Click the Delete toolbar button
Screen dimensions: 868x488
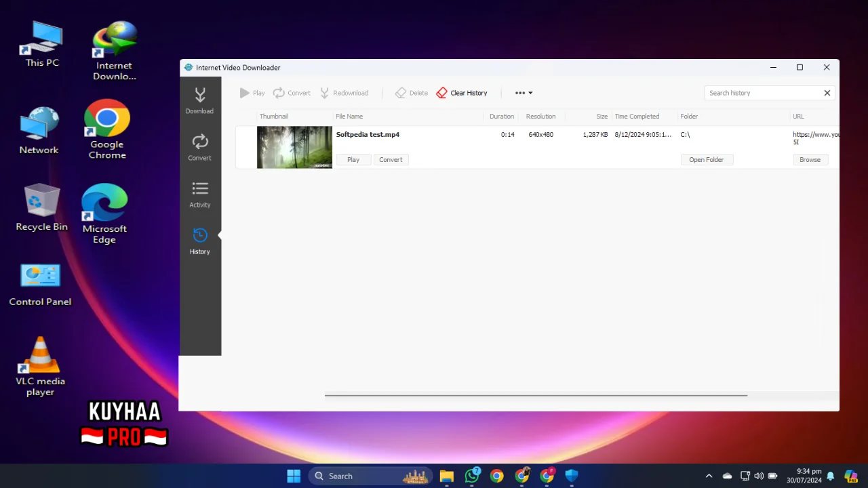click(x=412, y=93)
